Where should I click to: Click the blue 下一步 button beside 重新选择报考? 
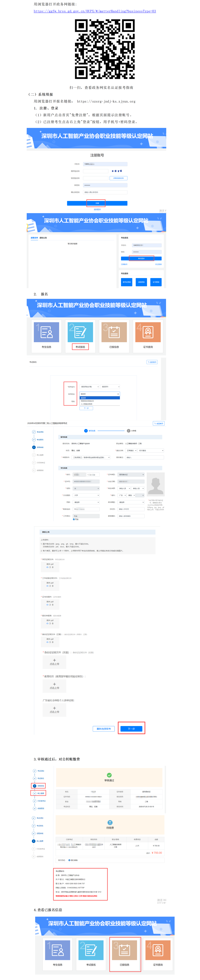pos(131,729)
